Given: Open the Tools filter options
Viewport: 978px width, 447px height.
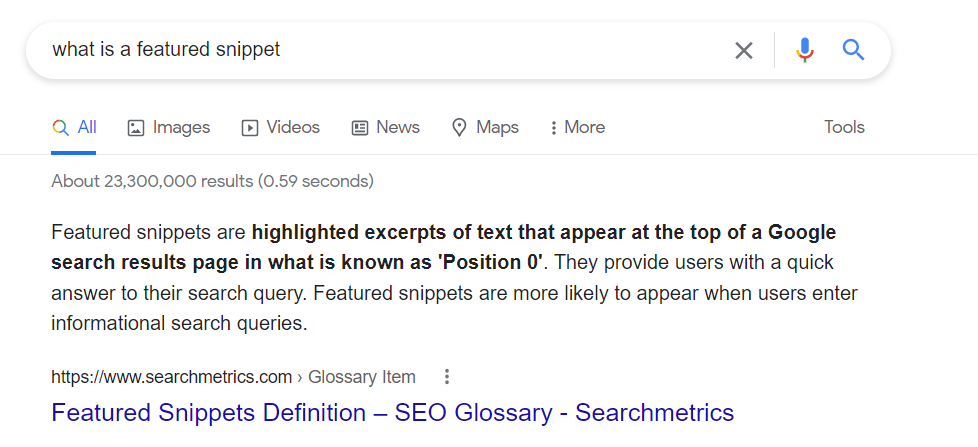Looking at the screenshot, I should (844, 127).
